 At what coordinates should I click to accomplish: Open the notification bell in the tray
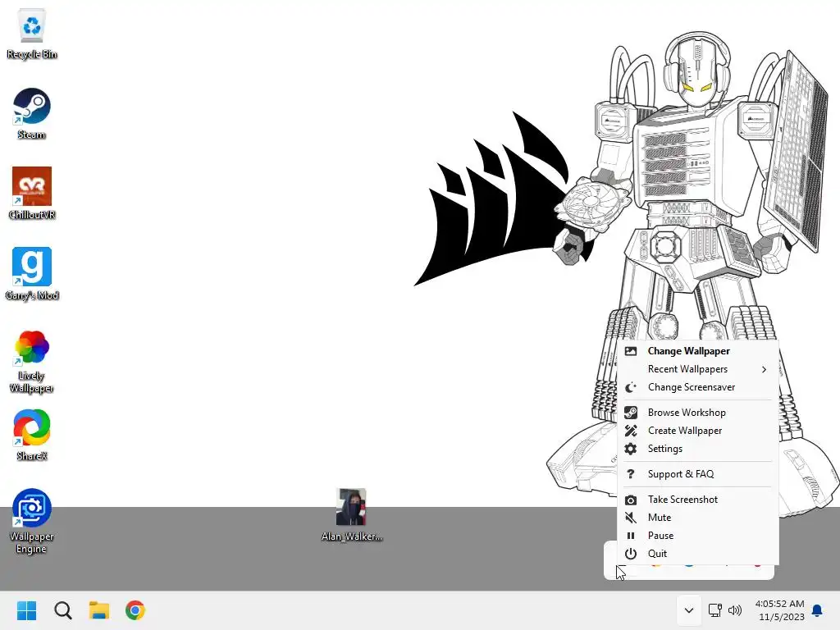(x=818, y=610)
